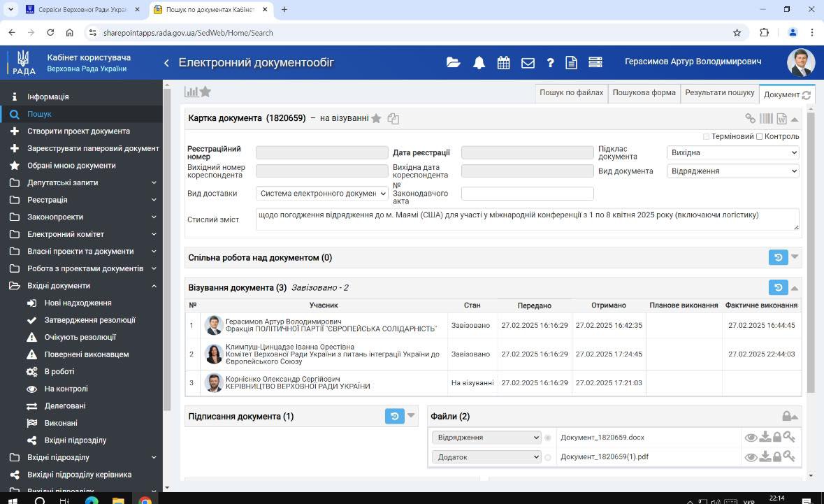Open help question mark icon

coord(550,62)
